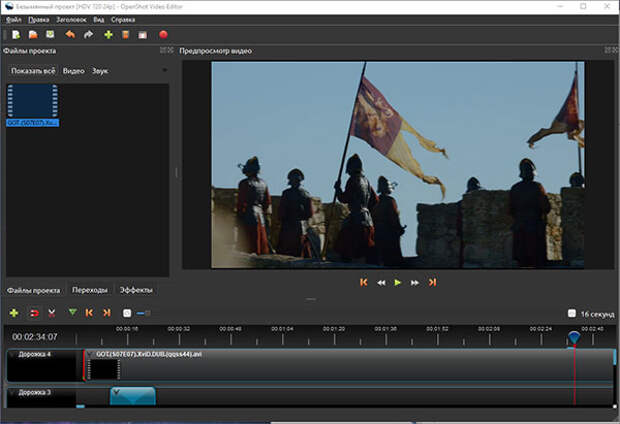
Task: Save the project via toolbar icon
Action: tap(50, 35)
